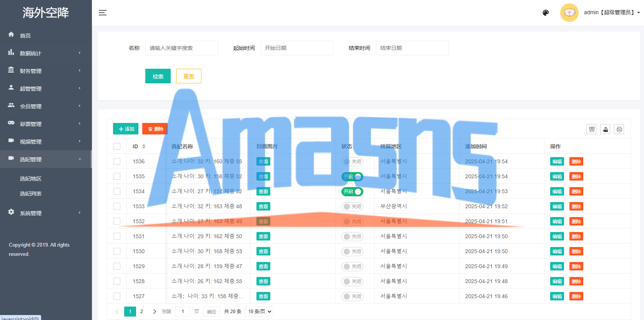This screenshot has height=320, width=644.
Task: Expand the 数据统计 menu
Action: click(46, 53)
